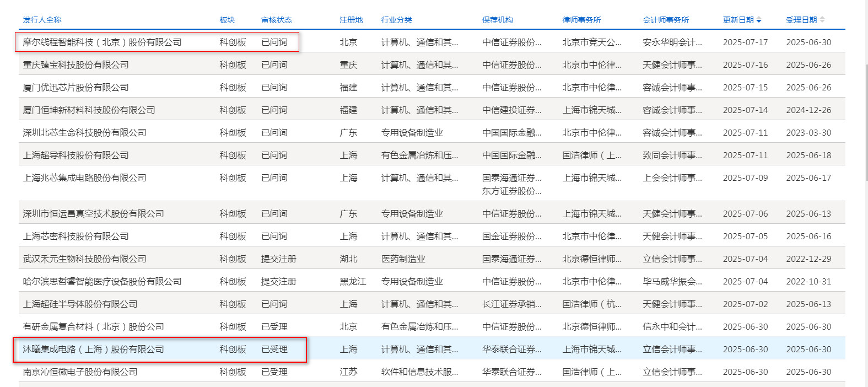The width and height of the screenshot is (868, 387).
Task: Click acceptance date 2022-12-29
Action: (x=808, y=259)
